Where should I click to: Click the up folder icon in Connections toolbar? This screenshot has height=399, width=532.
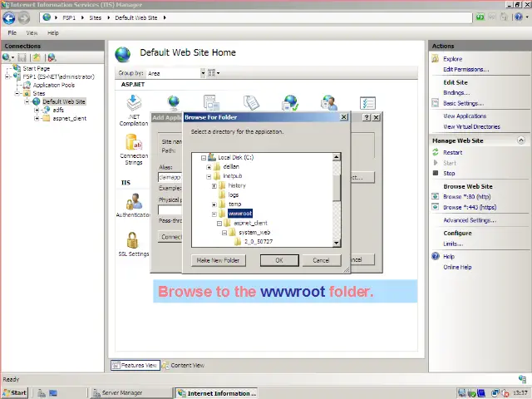(x=37, y=57)
